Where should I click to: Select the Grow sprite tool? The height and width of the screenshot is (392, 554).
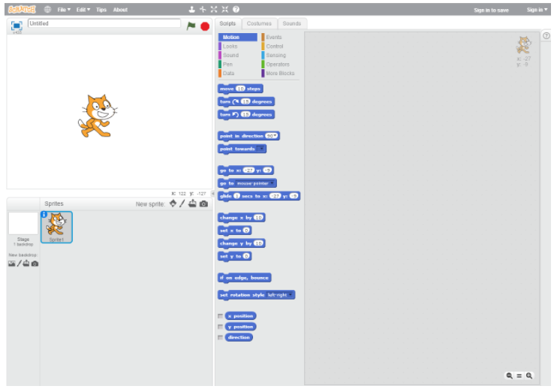click(214, 10)
